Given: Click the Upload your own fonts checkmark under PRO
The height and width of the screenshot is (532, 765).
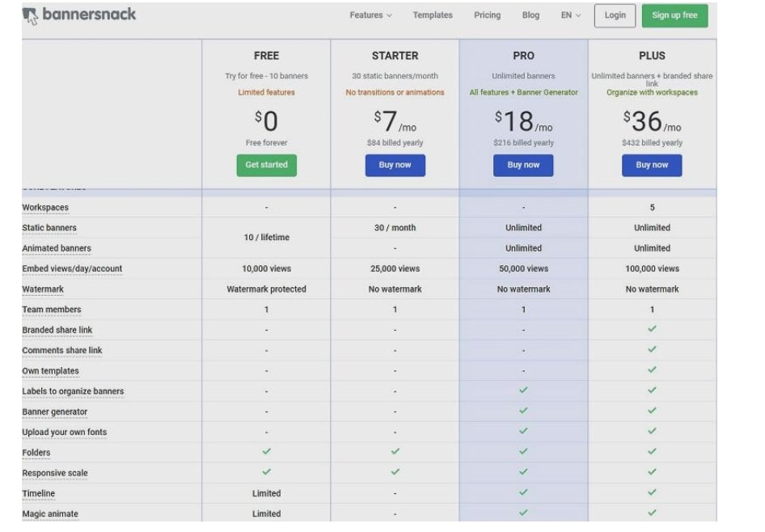Looking at the screenshot, I should (523, 432).
